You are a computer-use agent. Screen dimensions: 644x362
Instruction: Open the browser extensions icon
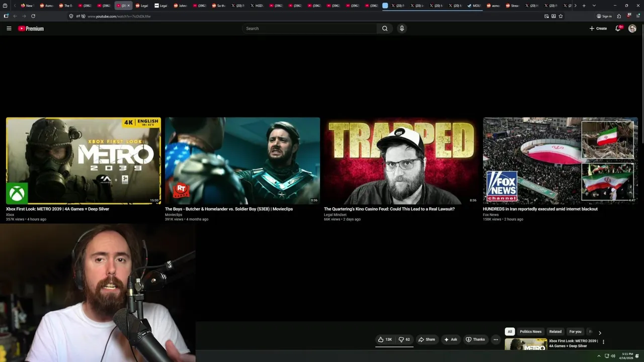tap(619, 16)
